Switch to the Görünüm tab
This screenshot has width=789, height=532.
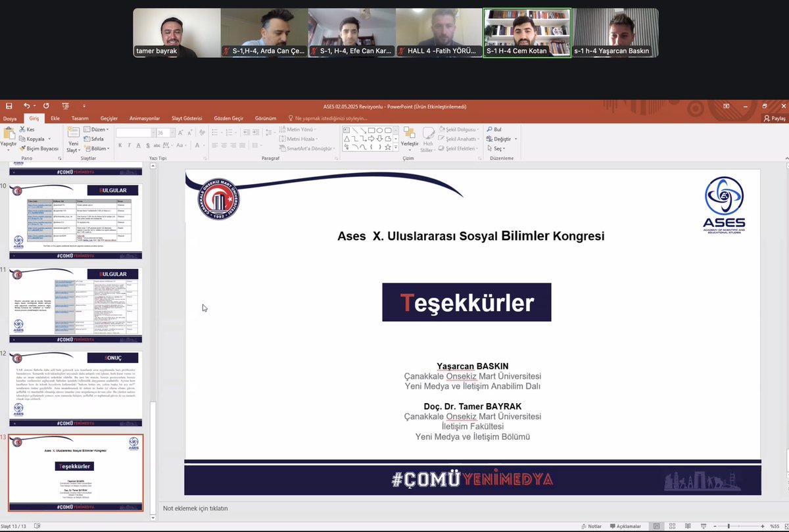[266, 118]
